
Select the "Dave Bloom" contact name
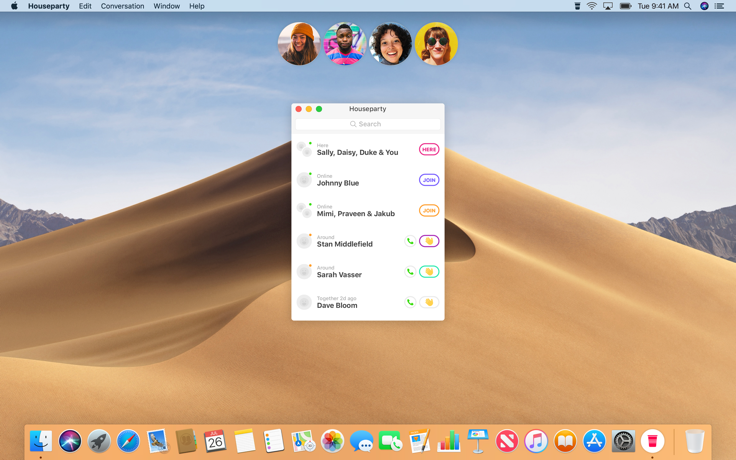[337, 305]
